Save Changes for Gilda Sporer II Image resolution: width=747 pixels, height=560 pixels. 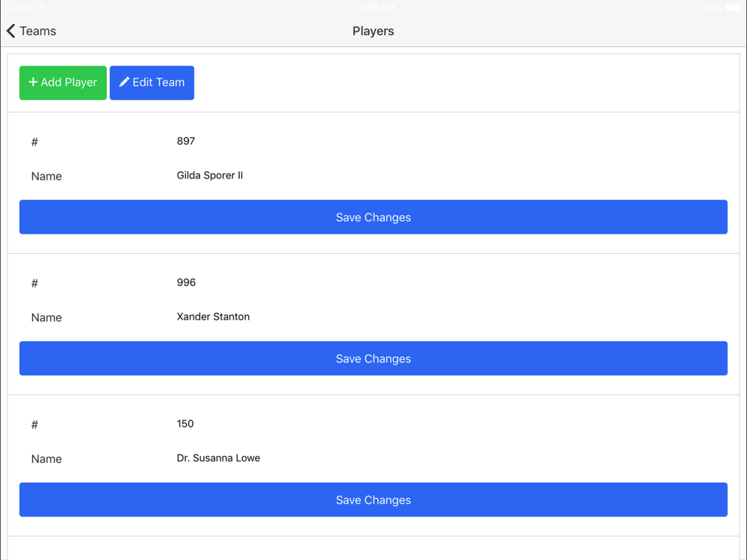[x=373, y=217]
